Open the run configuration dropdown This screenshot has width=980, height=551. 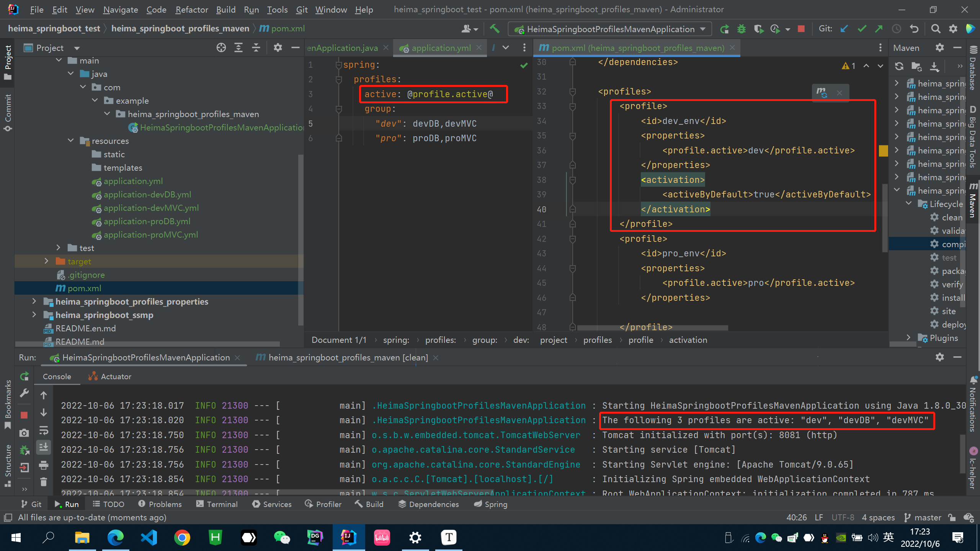[x=703, y=29]
